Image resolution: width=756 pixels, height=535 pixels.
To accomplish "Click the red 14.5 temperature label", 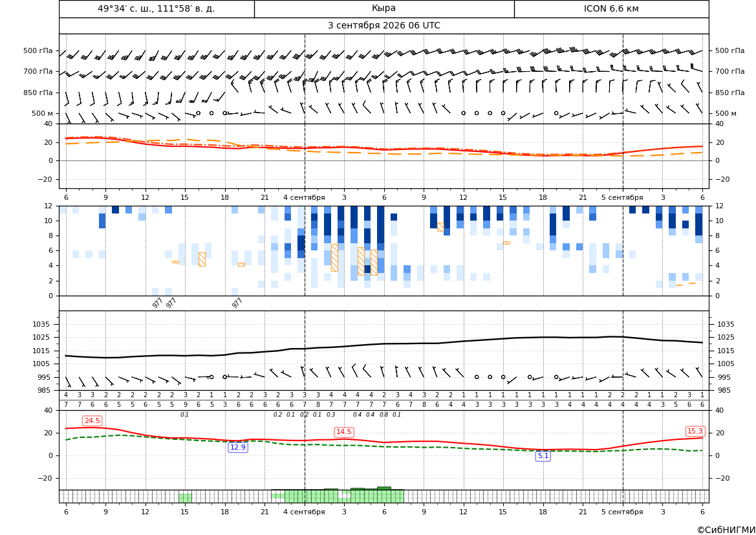I will coord(344,431).
